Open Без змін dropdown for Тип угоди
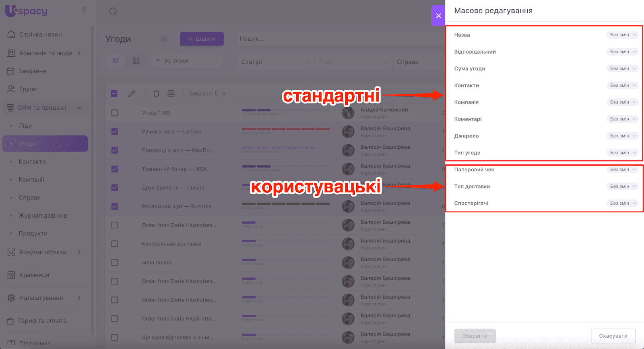Image resolution: width=644 pixels, height=349 pixels. [x=622, y=153]
